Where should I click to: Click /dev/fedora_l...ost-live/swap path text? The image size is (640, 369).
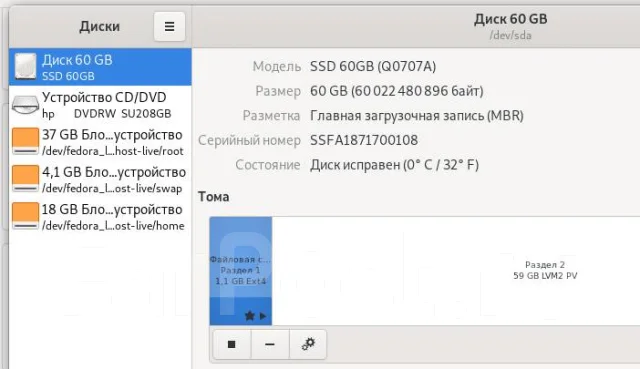click(112, 189)
